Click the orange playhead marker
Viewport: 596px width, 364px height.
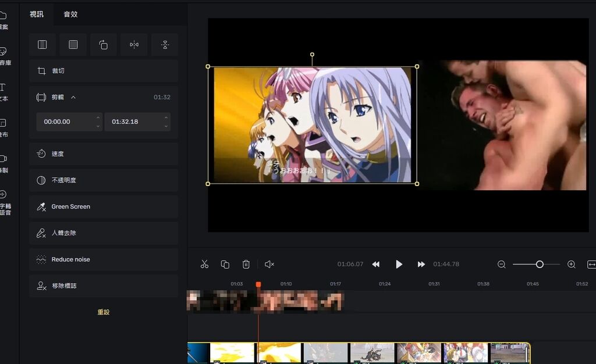[x=258, y=284]
